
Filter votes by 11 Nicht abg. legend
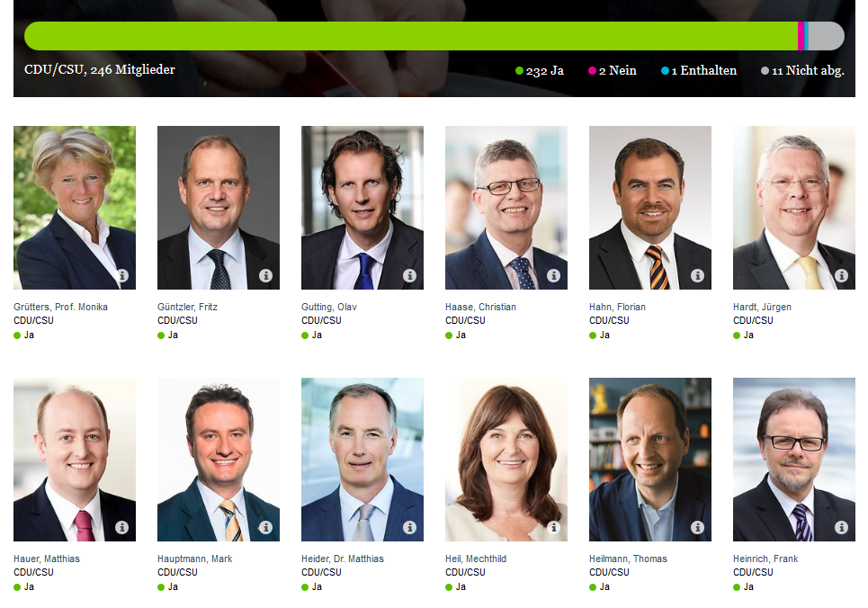[802, 71]
